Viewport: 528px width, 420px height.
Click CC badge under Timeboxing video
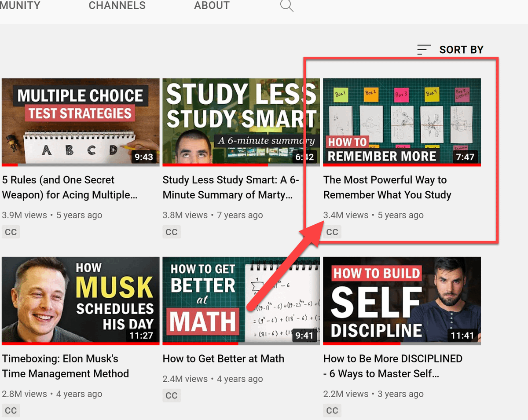tap(11, 411)
